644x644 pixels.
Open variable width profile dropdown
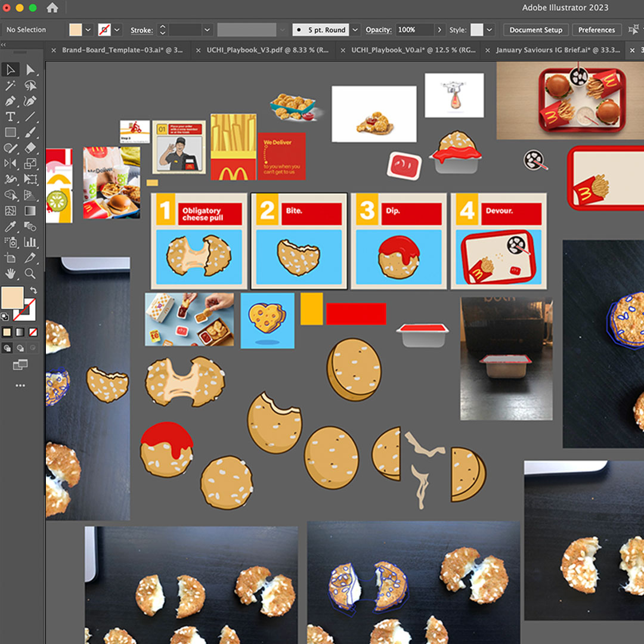[283, 30]
